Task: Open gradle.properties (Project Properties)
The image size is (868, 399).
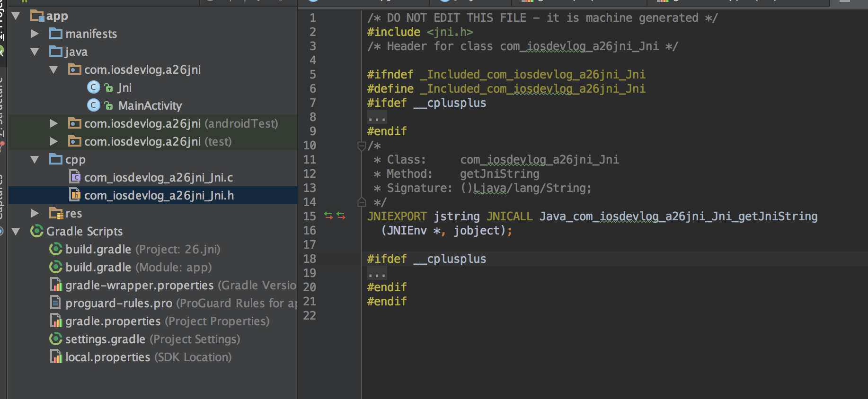Action: [168, 321]
